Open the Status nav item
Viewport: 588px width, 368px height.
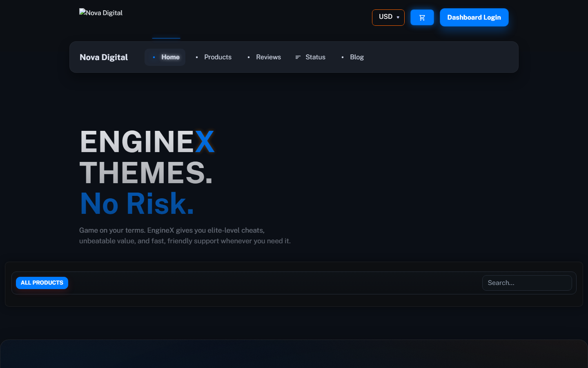pos(310,57)
